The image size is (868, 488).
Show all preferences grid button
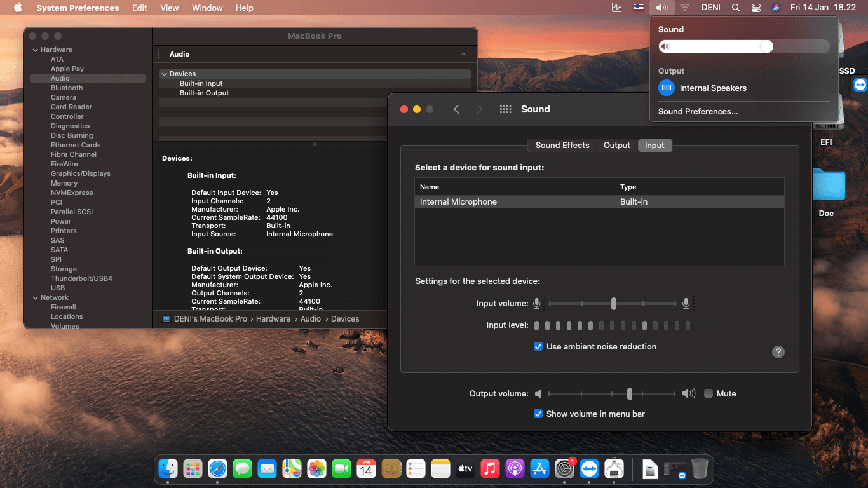tap(506, 109)
